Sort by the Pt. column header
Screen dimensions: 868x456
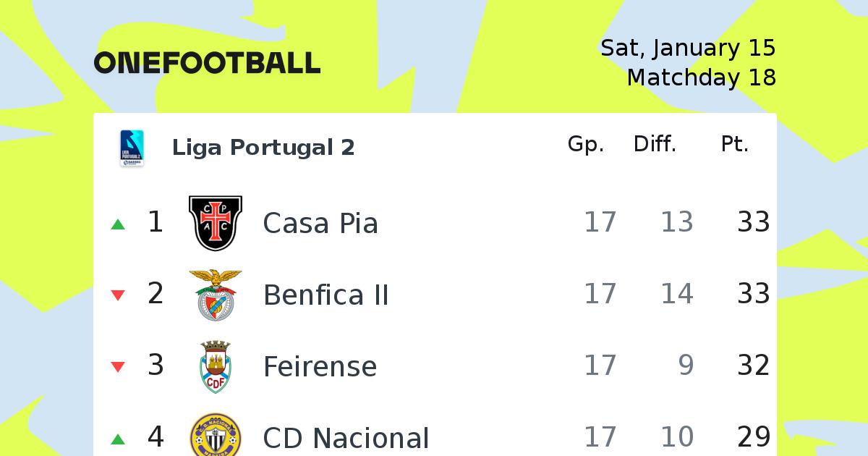[x=734, y=145]
